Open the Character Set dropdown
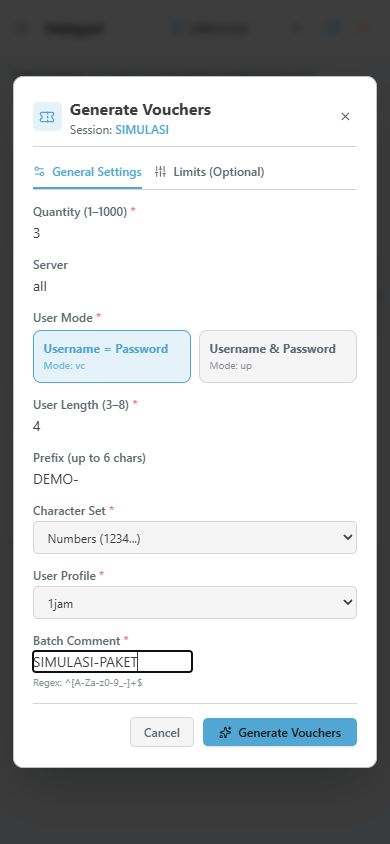The image size is (390, 844). click(195, 538)
